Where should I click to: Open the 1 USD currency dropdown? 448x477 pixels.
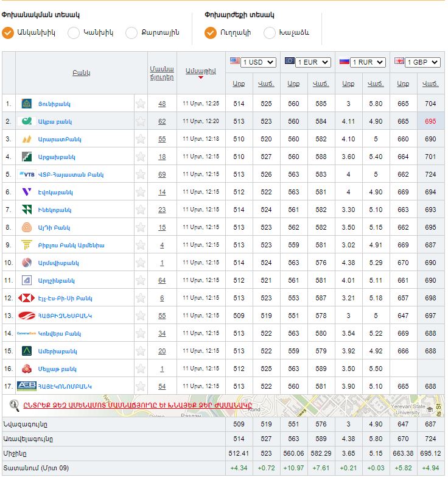click(258, 62)
